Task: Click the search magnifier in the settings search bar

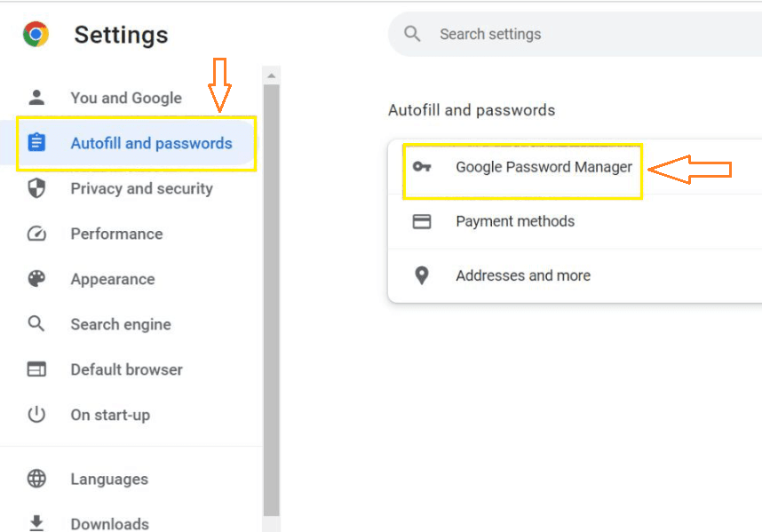Action: click(x=412, y=34)
